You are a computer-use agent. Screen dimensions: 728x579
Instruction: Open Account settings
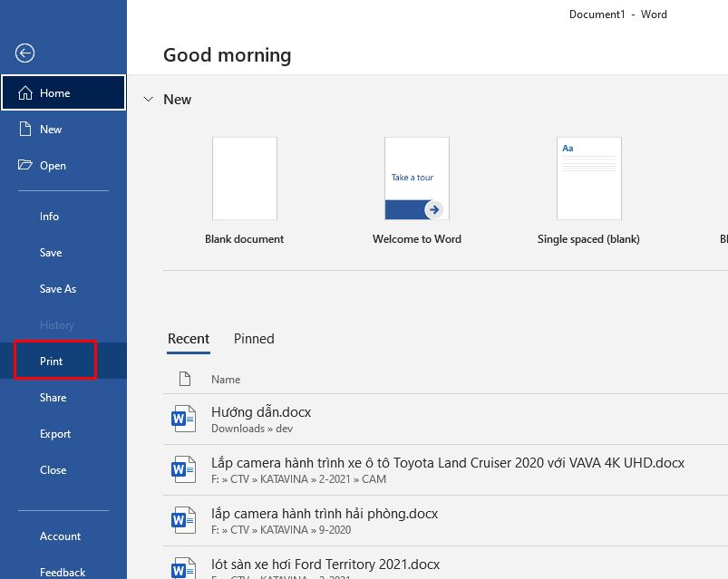click(x=63, y=536)
